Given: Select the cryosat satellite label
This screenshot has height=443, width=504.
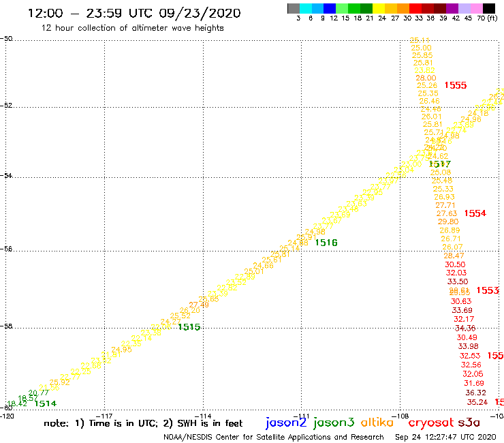Looking at the screenshot, I should pyautogui.click(x=430, y=423).
